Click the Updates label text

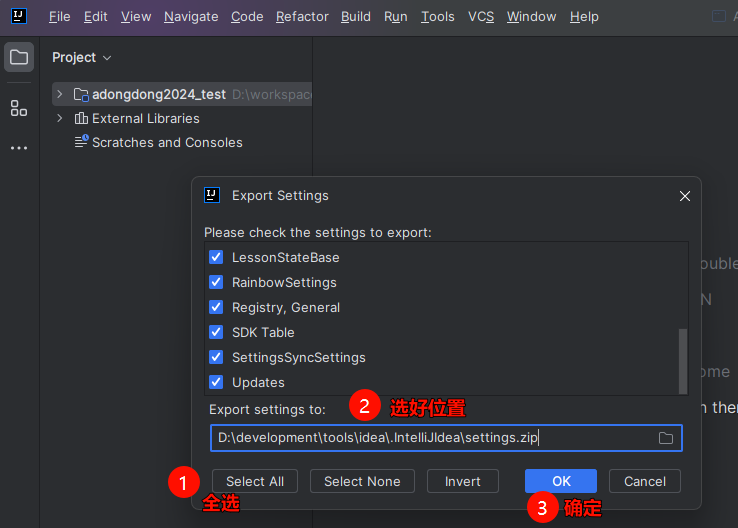point(258,383)
